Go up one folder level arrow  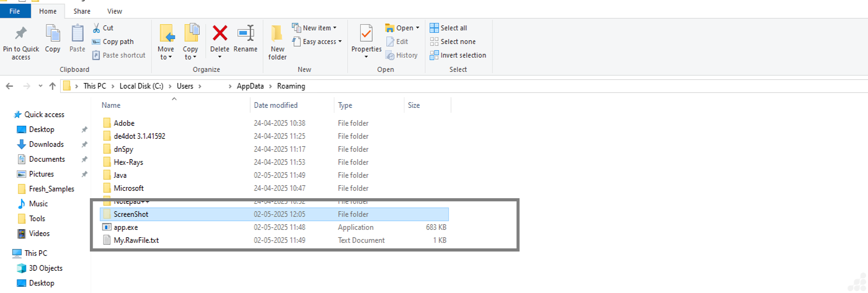pos(52,86)
